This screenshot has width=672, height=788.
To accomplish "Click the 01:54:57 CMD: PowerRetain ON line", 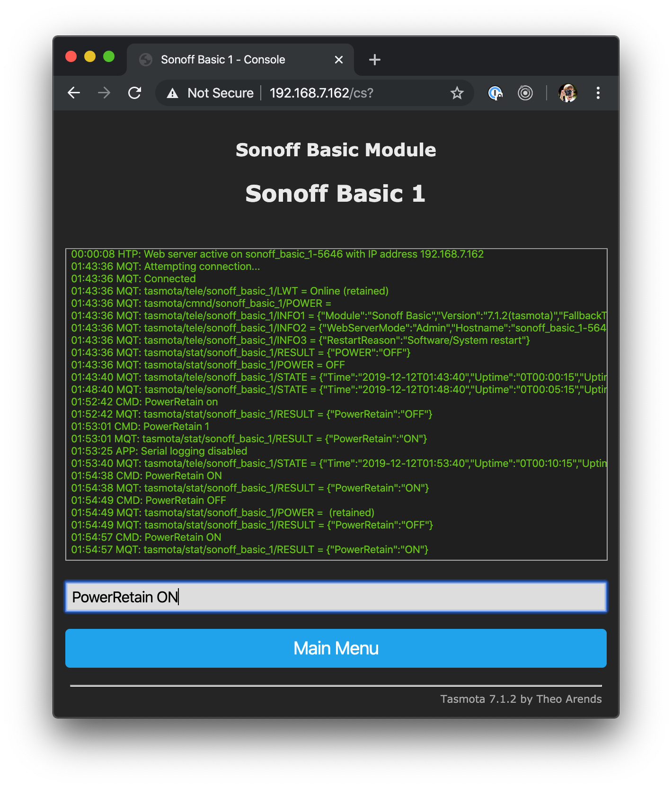I will click(146, 537).
